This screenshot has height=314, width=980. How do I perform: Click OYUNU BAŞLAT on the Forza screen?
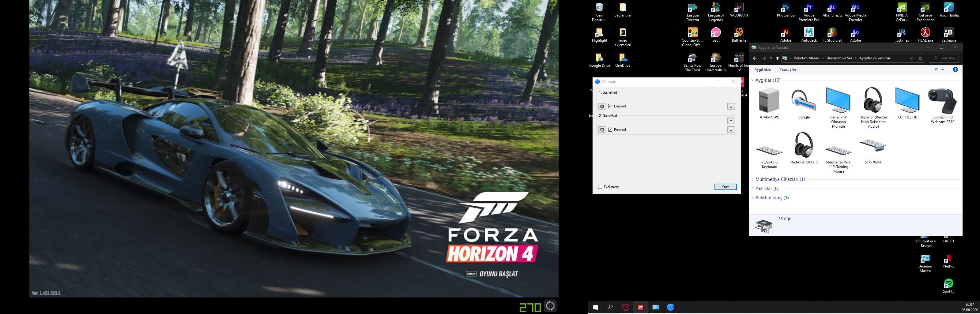[498, 274]
